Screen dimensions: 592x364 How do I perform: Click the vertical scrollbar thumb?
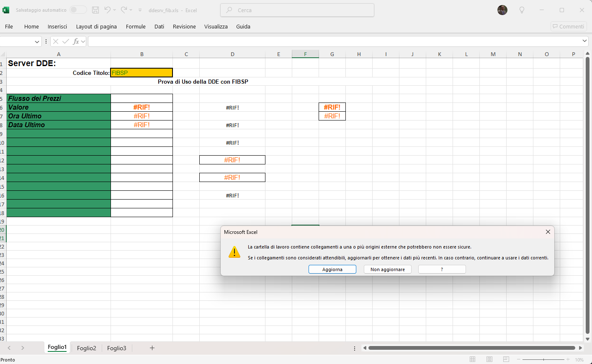[587, 196]
